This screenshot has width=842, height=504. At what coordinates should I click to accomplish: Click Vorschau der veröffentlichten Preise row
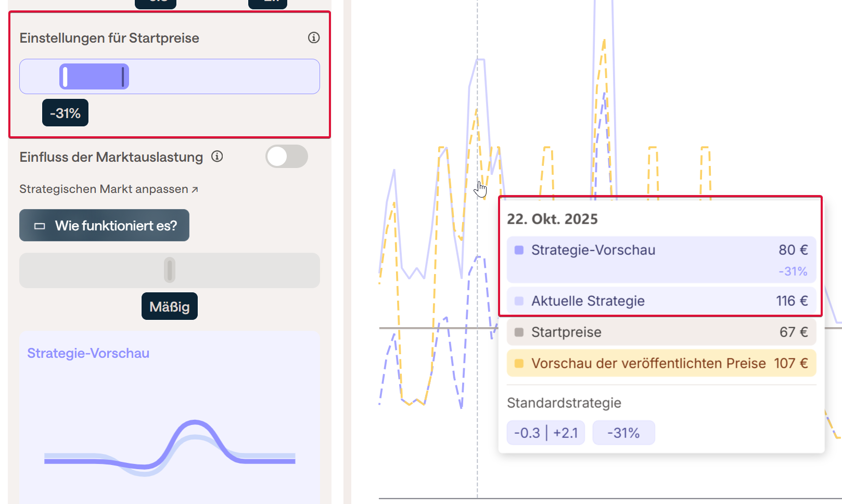coord(661,364)
